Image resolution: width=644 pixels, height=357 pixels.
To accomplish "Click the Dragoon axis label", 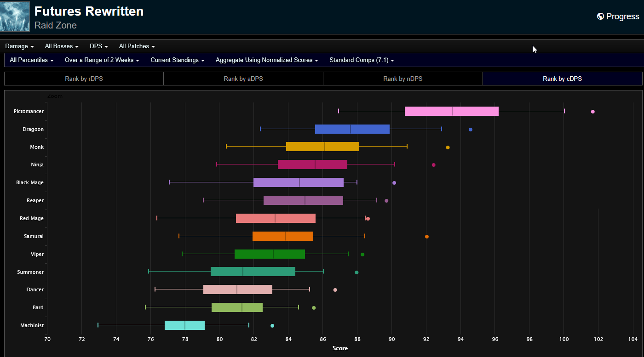I will tap(33, 130).
